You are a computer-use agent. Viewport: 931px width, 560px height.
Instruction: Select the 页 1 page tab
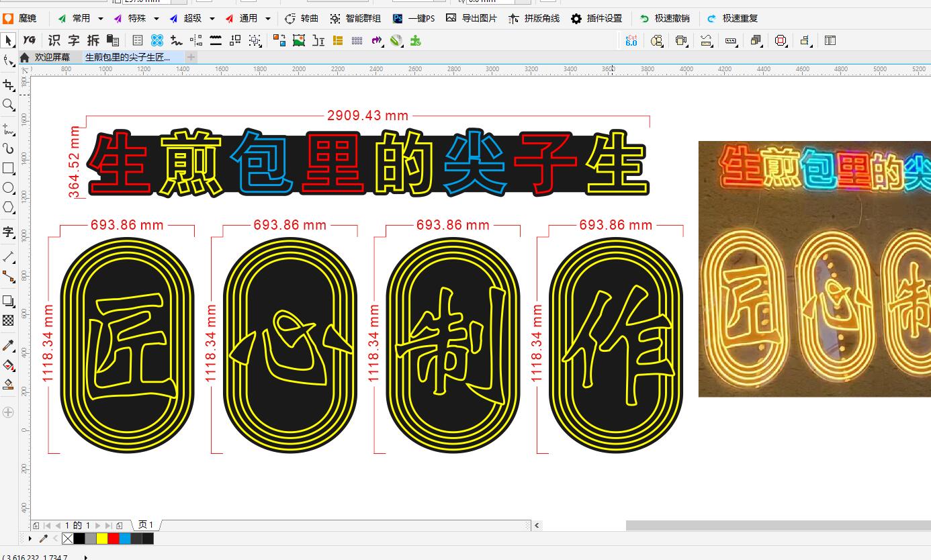[x=146, y=525]
